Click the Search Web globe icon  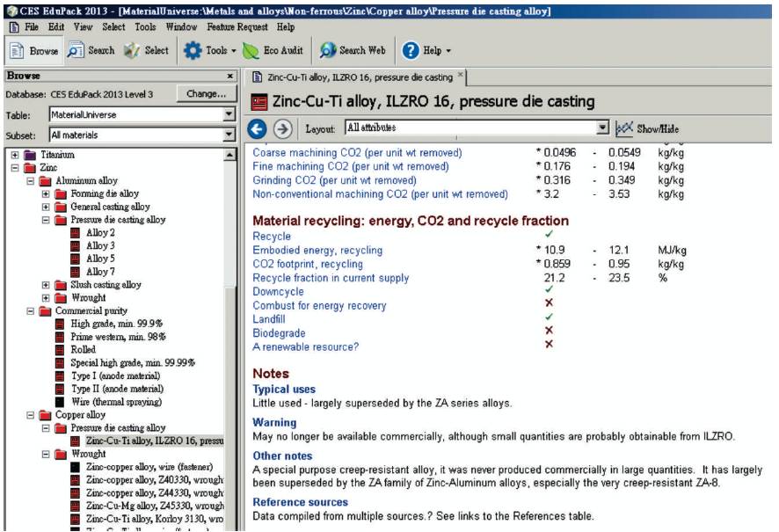(x=328, y=51)
